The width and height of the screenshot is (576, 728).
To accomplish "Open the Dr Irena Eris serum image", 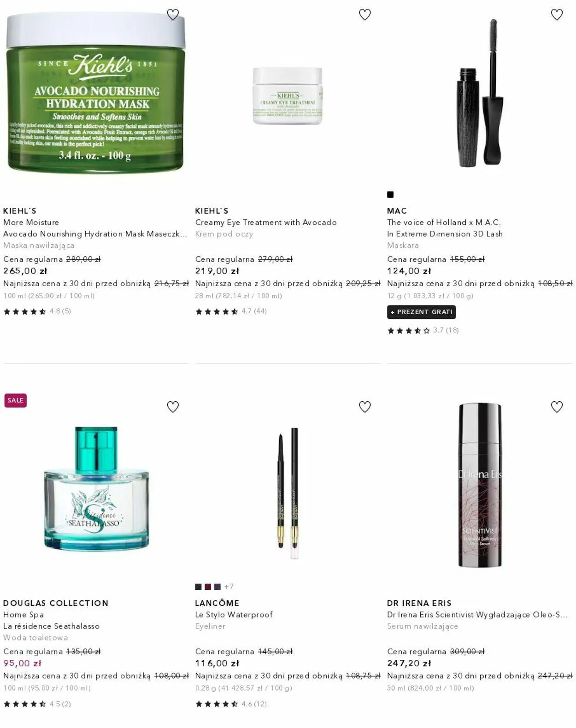I will point(480,485).
